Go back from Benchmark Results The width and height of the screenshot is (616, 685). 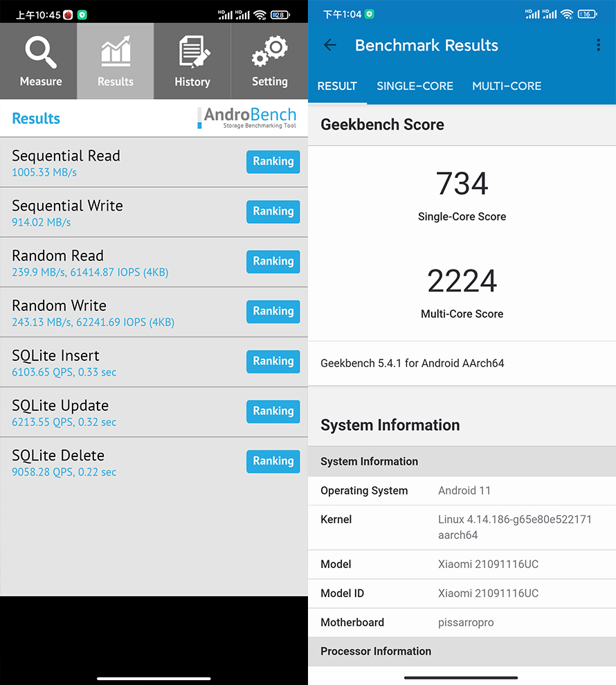330,45
